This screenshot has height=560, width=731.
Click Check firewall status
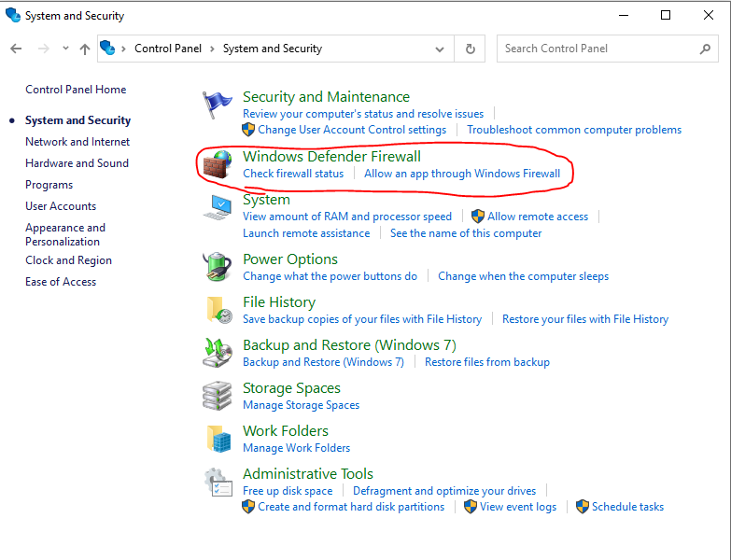tap(293, 174)
